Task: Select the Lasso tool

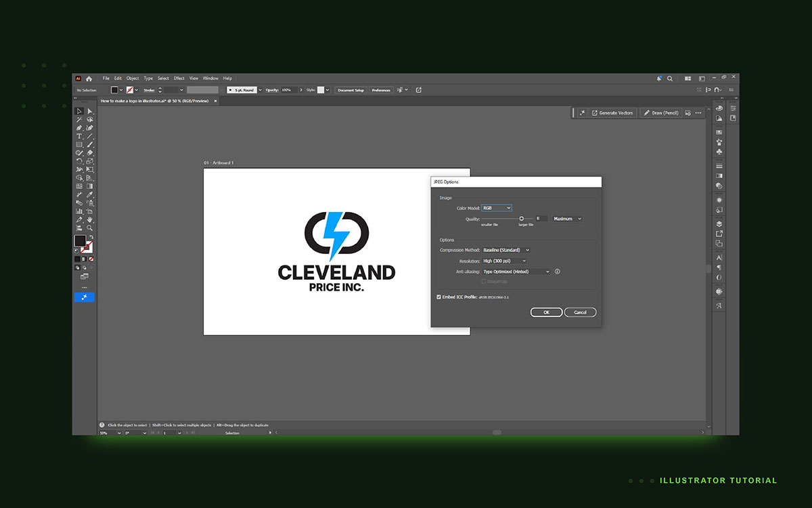Action: pos(89,120)
